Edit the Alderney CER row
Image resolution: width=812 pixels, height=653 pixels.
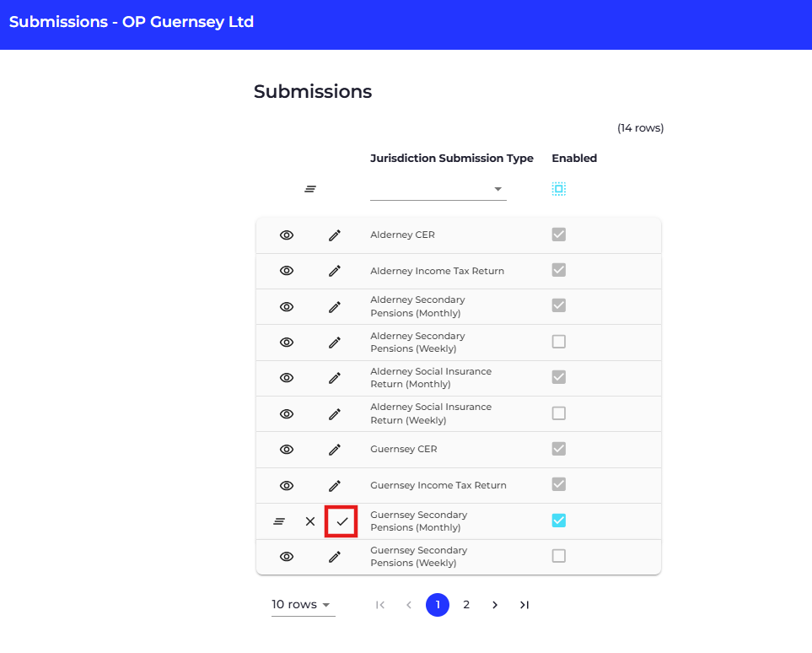pyautogui.click(x=335, y=235)
